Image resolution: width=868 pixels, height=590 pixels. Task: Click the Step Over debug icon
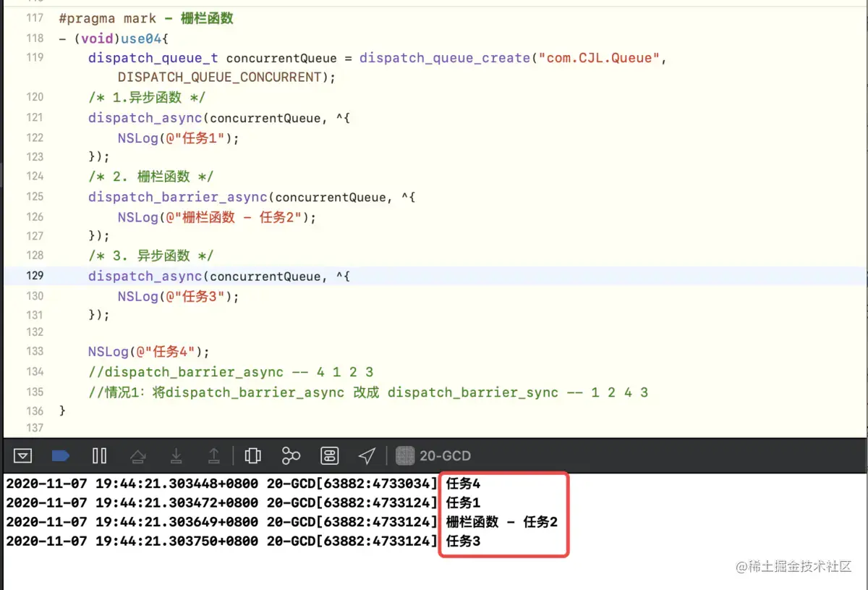(137, 455)
